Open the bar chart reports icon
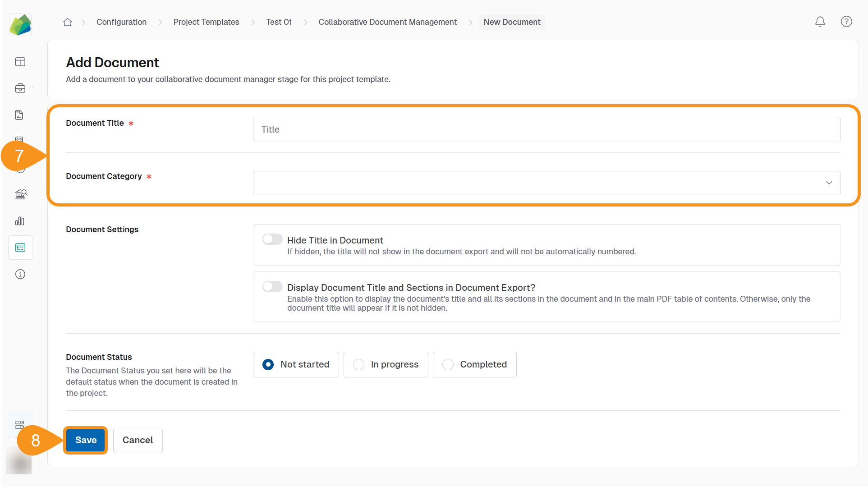Viewport: 868px width, 487px height. [x=20, y=221]
